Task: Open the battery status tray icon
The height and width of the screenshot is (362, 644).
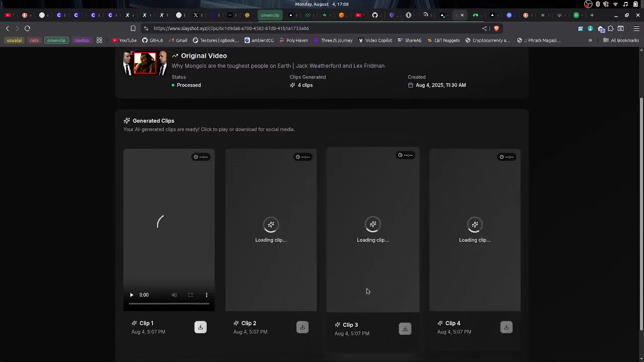Action: (x=635, y=4)
